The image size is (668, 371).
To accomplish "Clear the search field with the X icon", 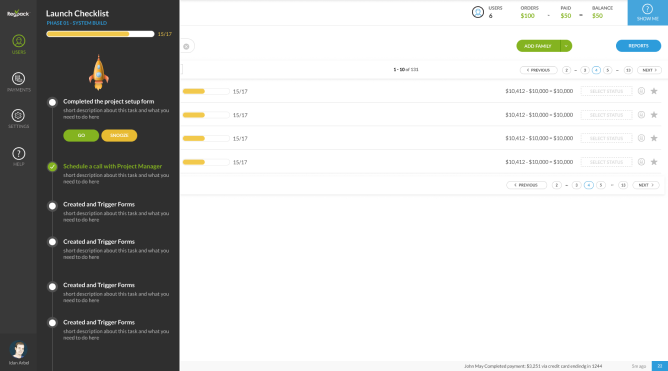I will pyautogui.click(x=186, y=46).
